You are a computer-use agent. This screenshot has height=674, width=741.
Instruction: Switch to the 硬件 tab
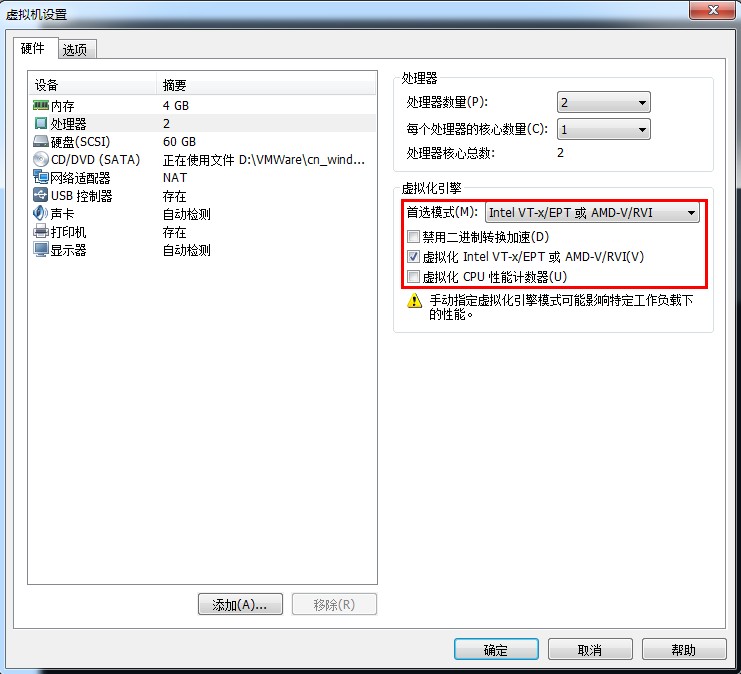33,48
